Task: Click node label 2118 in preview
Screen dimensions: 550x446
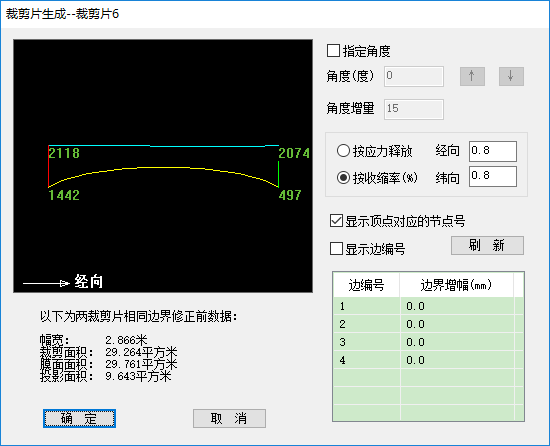Action: (x=64, y=153)
